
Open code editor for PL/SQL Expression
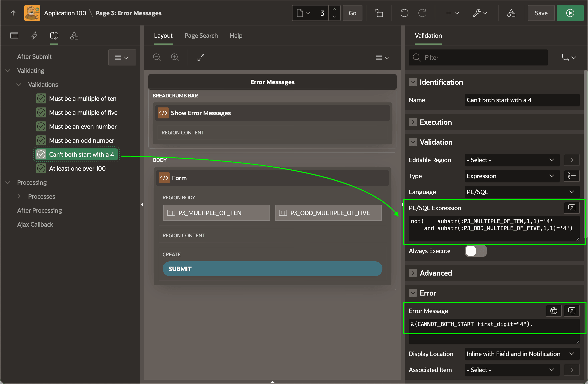tap(572, 208)
